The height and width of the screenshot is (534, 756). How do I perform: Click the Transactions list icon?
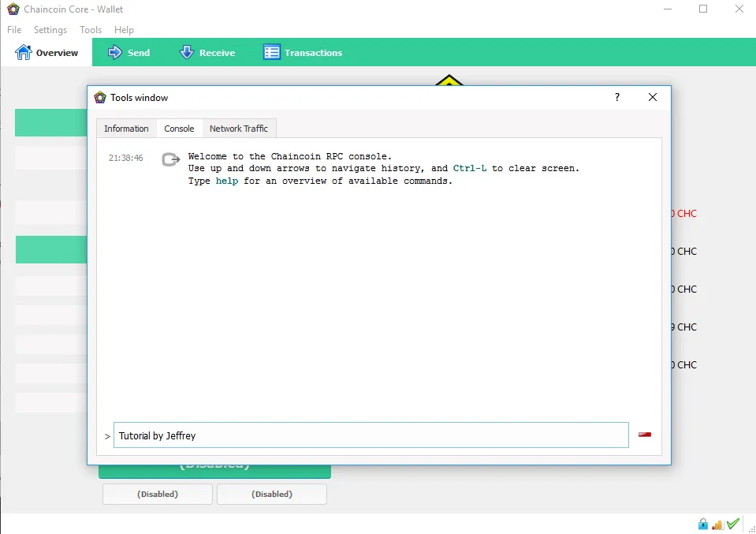271,52
